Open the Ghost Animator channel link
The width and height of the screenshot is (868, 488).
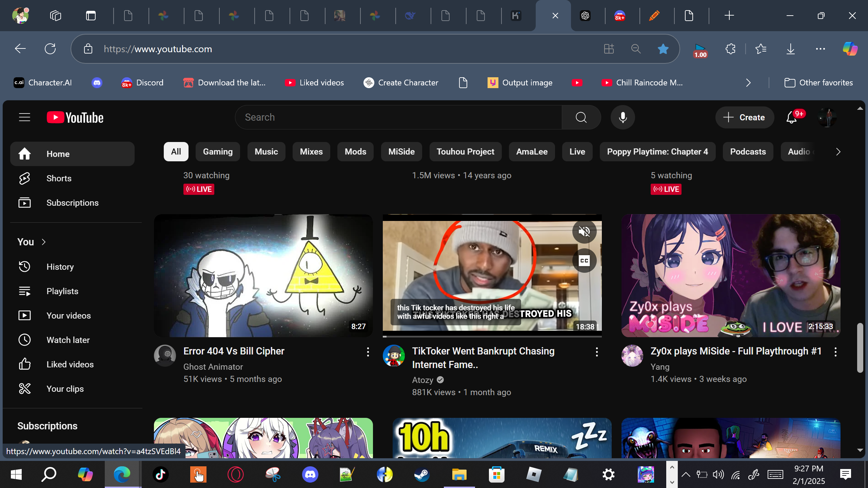[213, 367]
